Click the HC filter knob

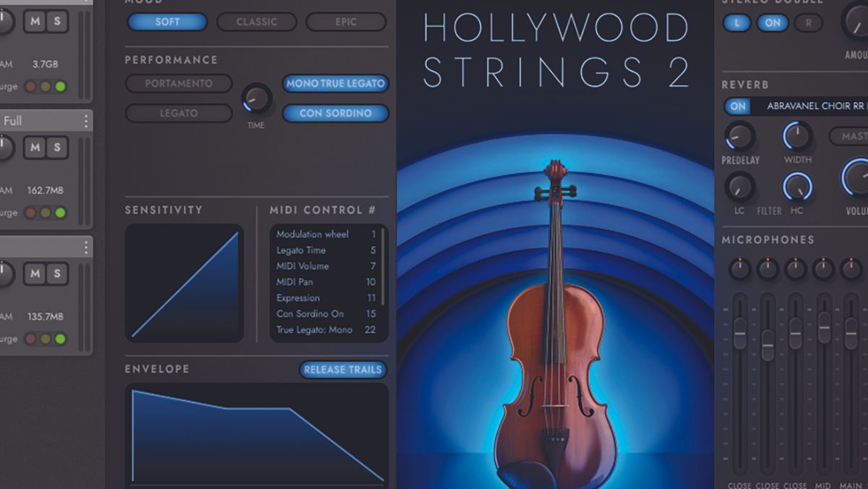click(x=797, y=187)
